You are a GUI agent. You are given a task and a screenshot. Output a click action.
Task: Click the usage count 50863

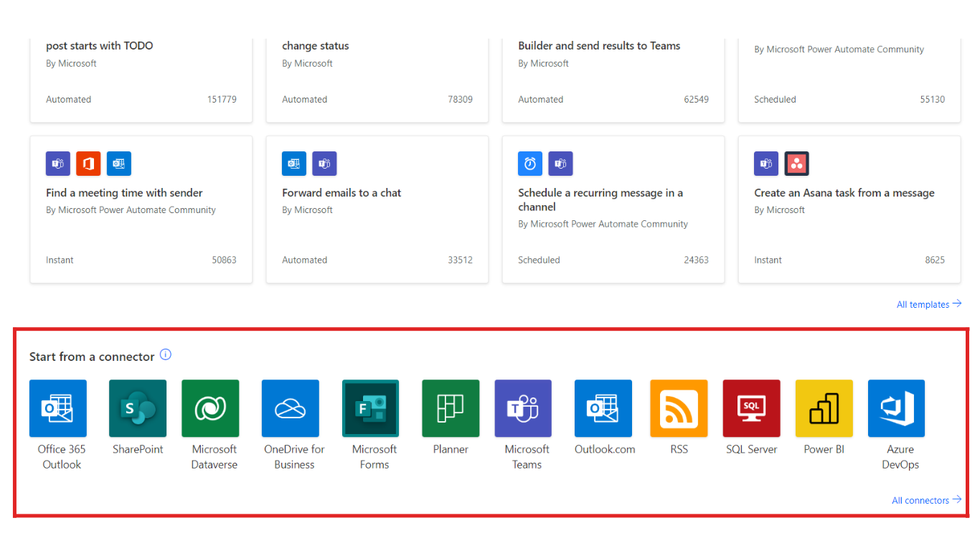tap(224, 260)
